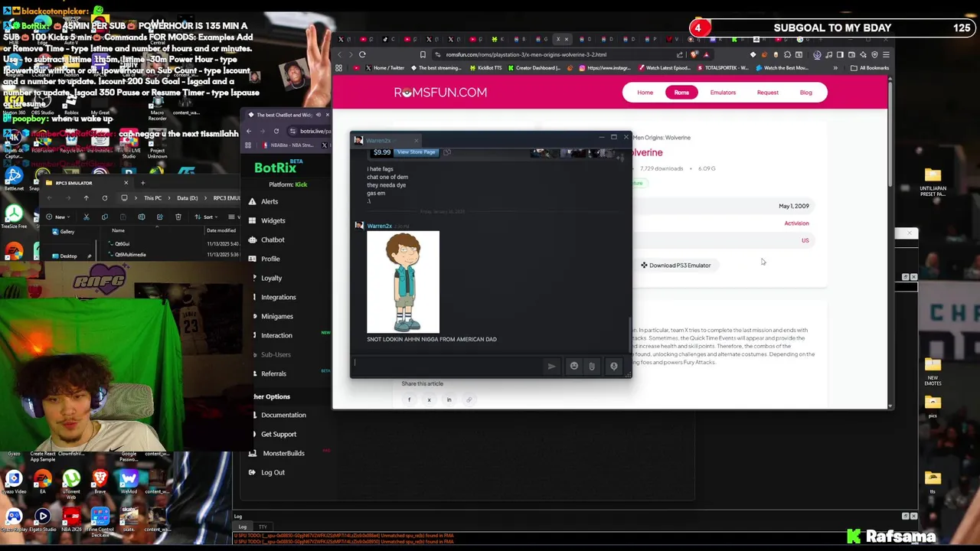Open the emoticon picker in chat
The height and width of the screenshot is (551, 980).
click(573, 367)
